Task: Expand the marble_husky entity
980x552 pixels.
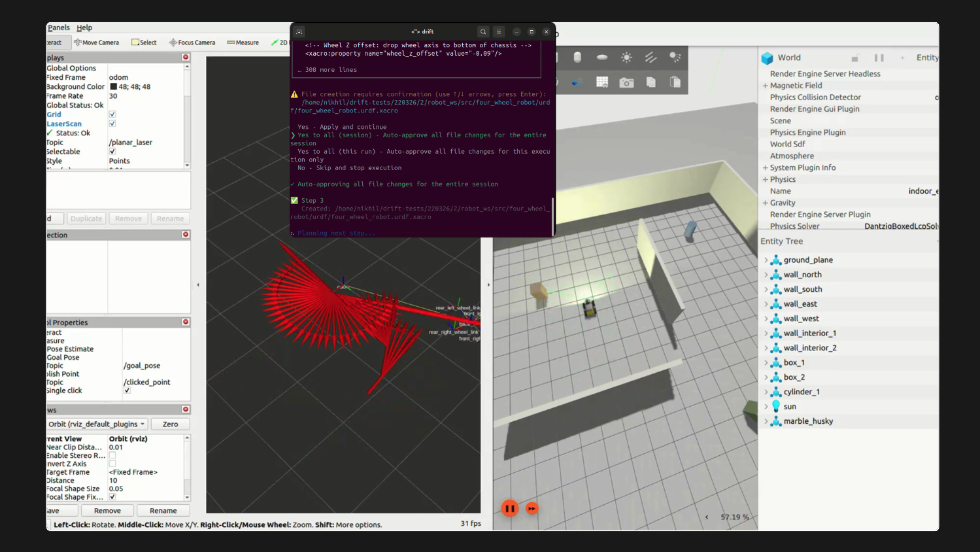Action: (x=766, y=421)
